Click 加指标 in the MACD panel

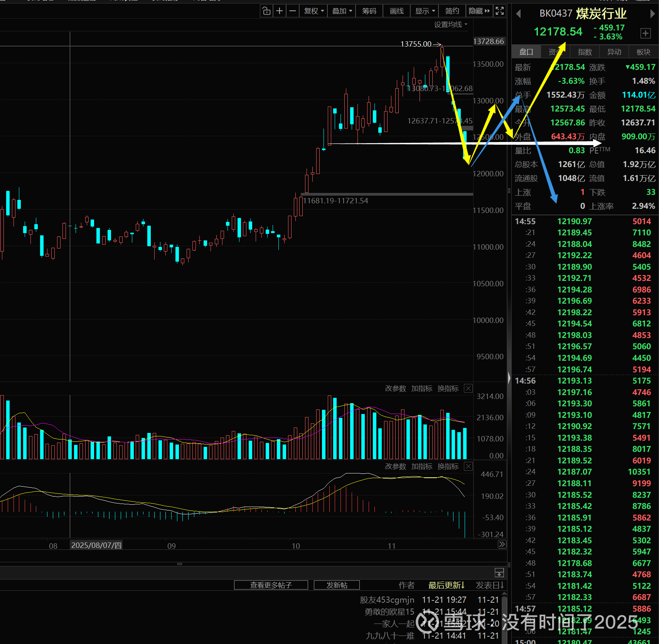point(422,467)
